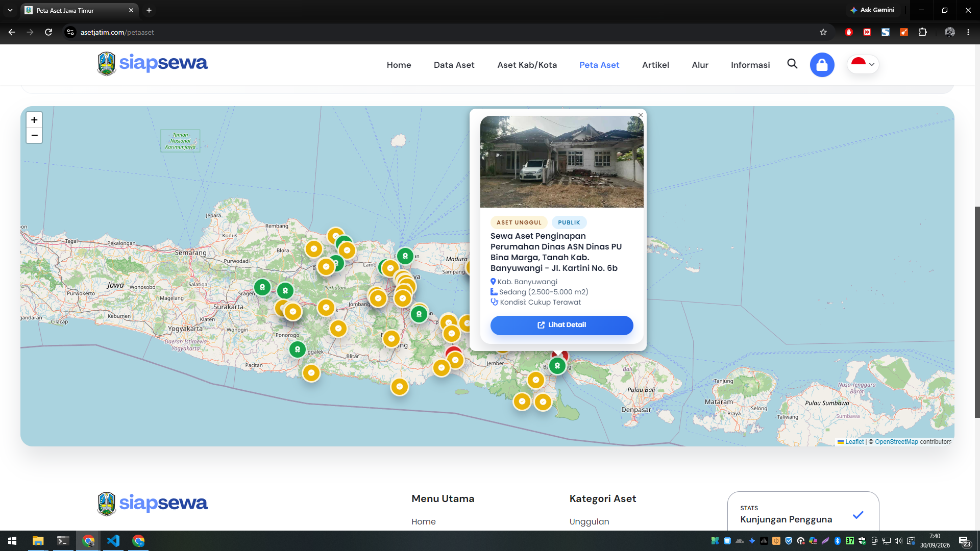Open Home menu item

click(x=399, y=65)
